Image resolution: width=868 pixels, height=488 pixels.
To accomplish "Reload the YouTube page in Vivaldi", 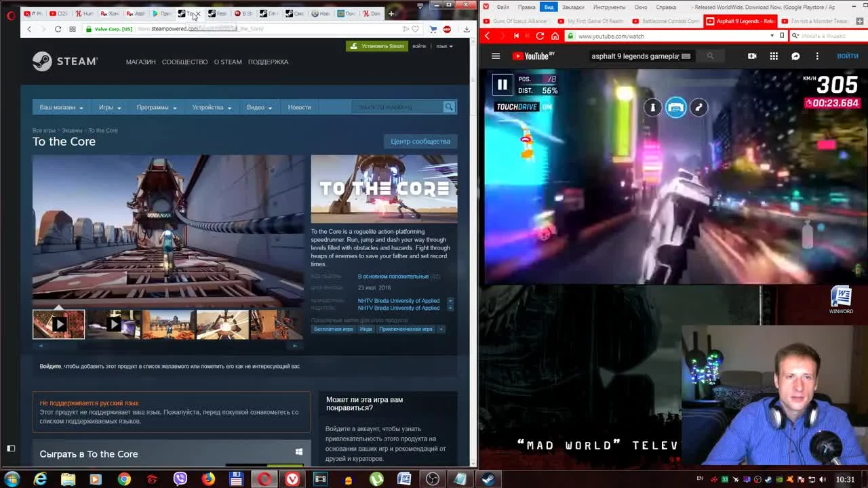I will [540, 36].
